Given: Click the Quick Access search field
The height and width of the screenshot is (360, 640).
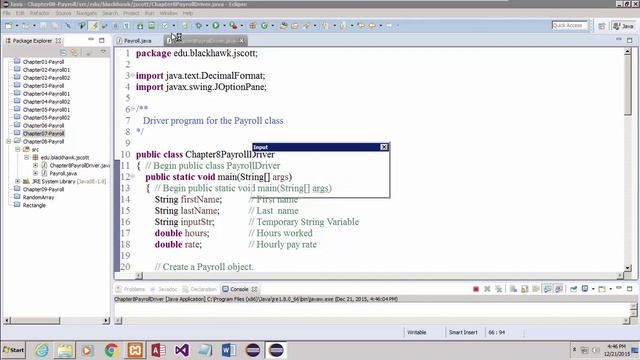Looking at the screenshot, I should coord(570,25).
